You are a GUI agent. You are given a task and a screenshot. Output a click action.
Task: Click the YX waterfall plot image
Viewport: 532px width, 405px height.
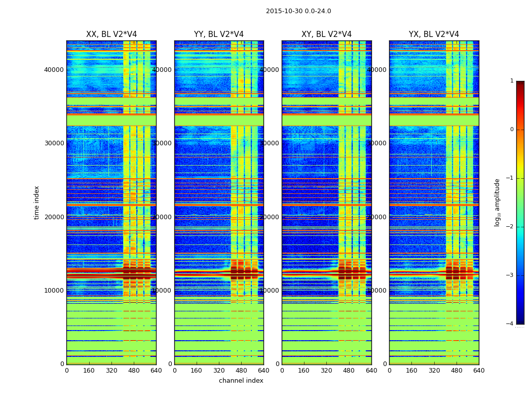click(x=434, y=202)
